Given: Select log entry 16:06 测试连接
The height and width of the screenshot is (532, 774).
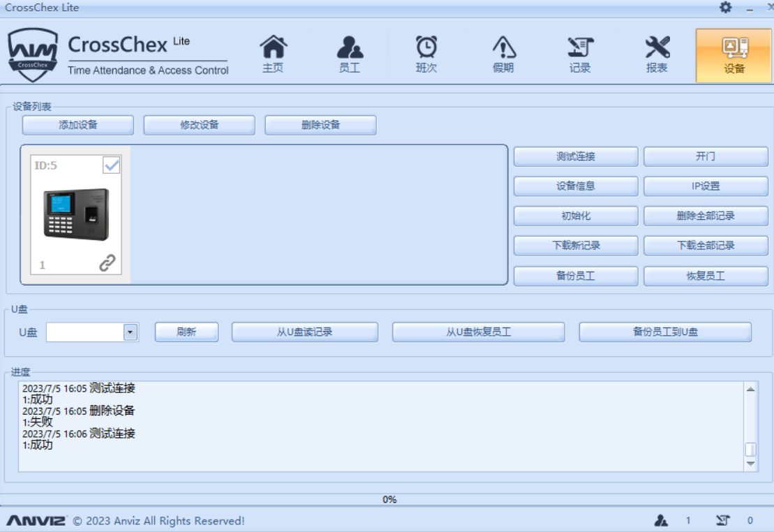Looking at the screenshot, I should (x=78, y=433).
